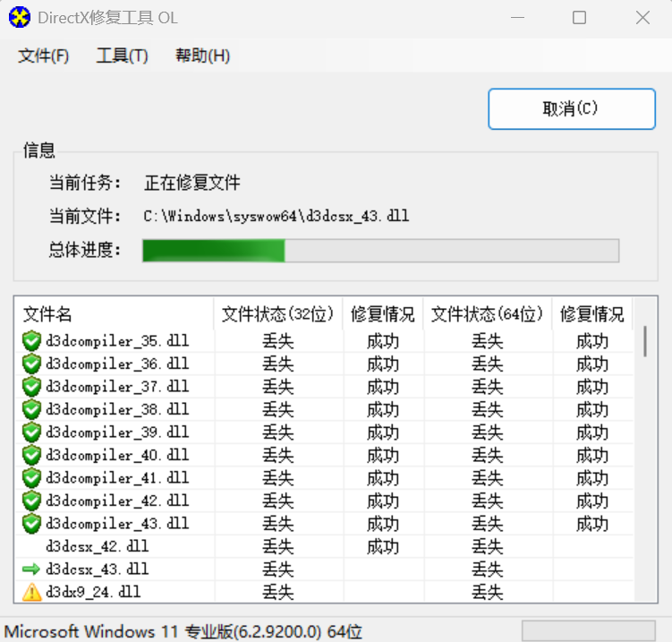Open the 工具(T) menu
Image resolution: width=672 pixels, height=642 pixels.
123,56
